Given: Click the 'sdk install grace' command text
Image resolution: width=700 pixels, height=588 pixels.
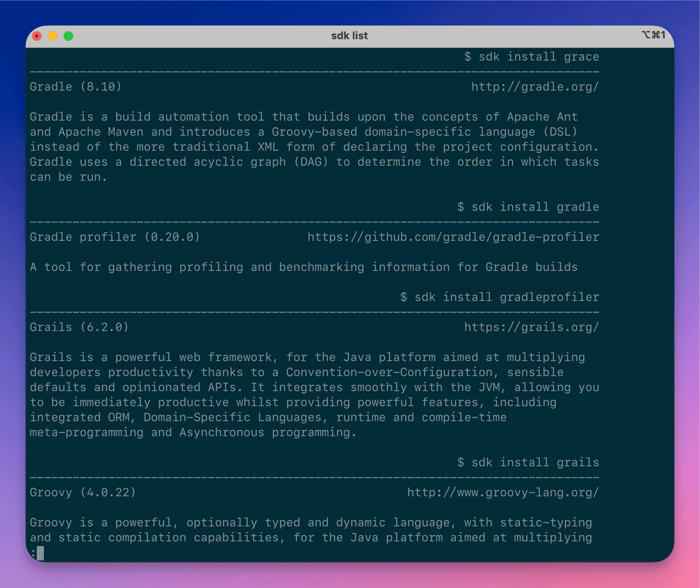Looking at the screenshot, I should click(539, 57).
